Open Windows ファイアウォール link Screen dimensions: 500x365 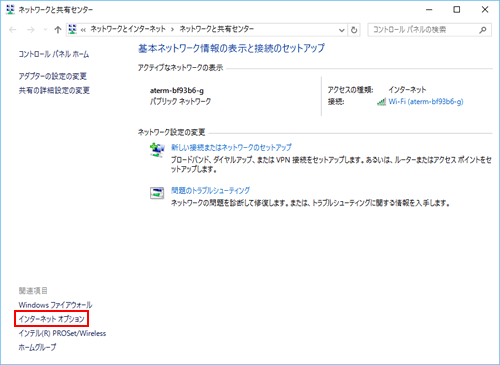click(55, 305)
